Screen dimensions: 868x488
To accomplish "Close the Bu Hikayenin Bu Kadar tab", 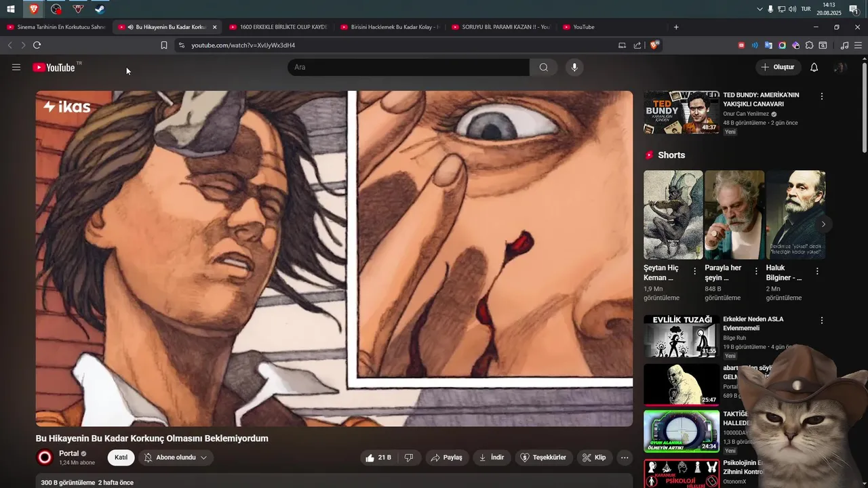I will 214,27.
